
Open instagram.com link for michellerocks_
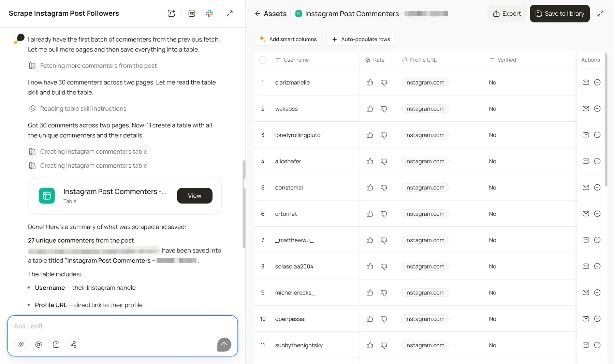425,292
